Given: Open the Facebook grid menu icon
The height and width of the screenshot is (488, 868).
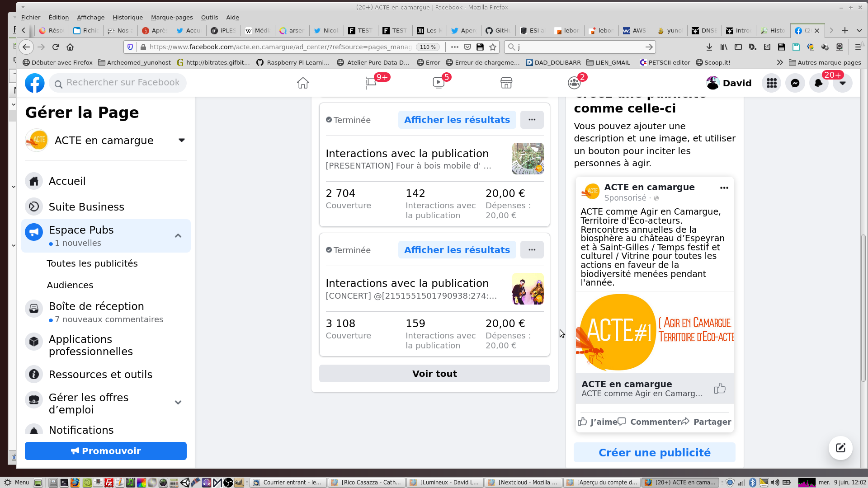Looking at the screenshot, I should click(x=771, y=83).
